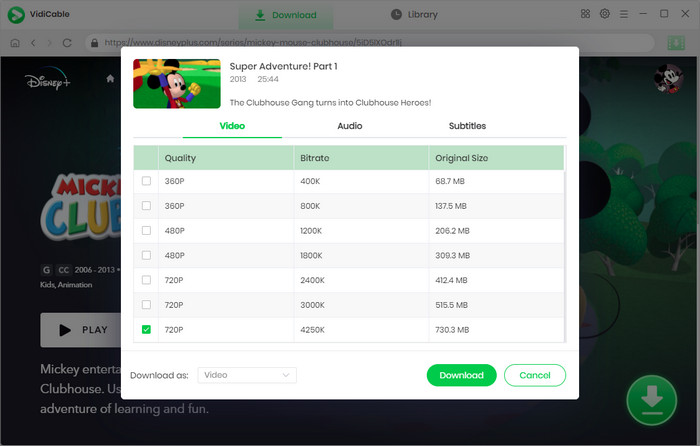700x446 pixels.
Task: Check the 360P 800K row checkbox
Action: point(146,206)
